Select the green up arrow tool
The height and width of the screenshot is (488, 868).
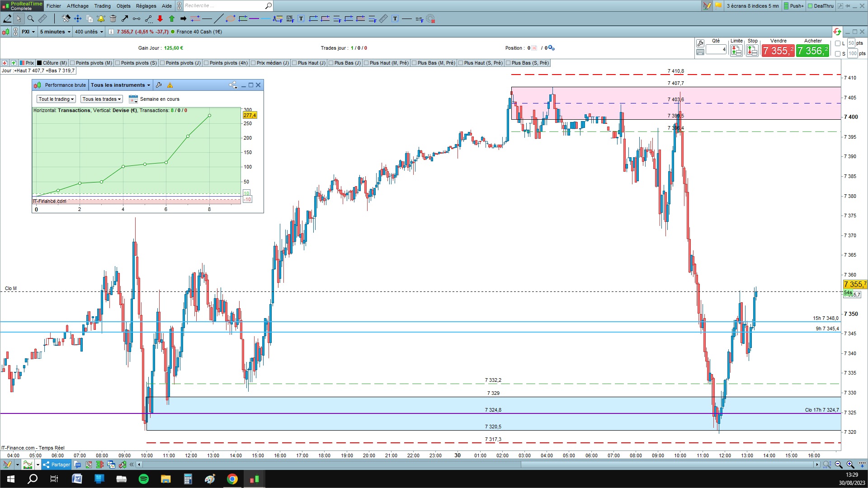tap(172, 19)
